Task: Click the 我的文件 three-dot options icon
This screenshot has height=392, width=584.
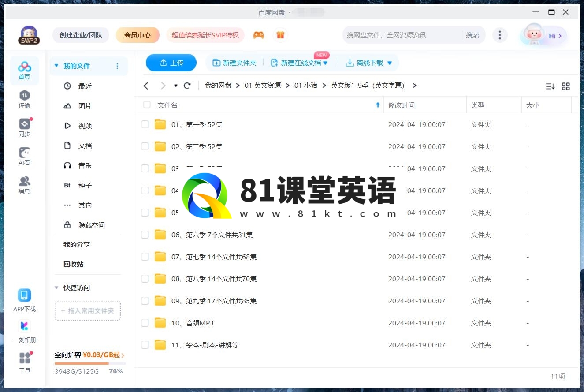Action: pyautogui.click(x=117, y=66)
